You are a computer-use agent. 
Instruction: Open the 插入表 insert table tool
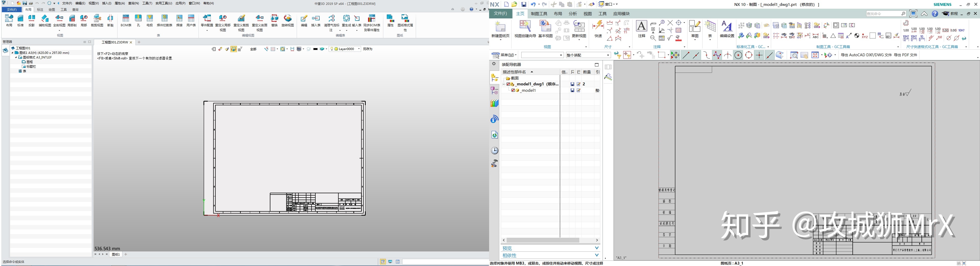tap(316, 20)
